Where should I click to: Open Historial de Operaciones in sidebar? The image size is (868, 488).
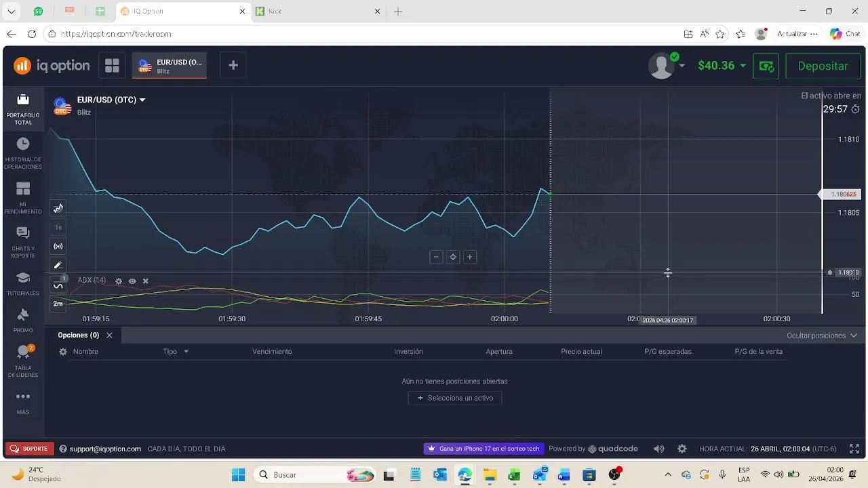23,153
